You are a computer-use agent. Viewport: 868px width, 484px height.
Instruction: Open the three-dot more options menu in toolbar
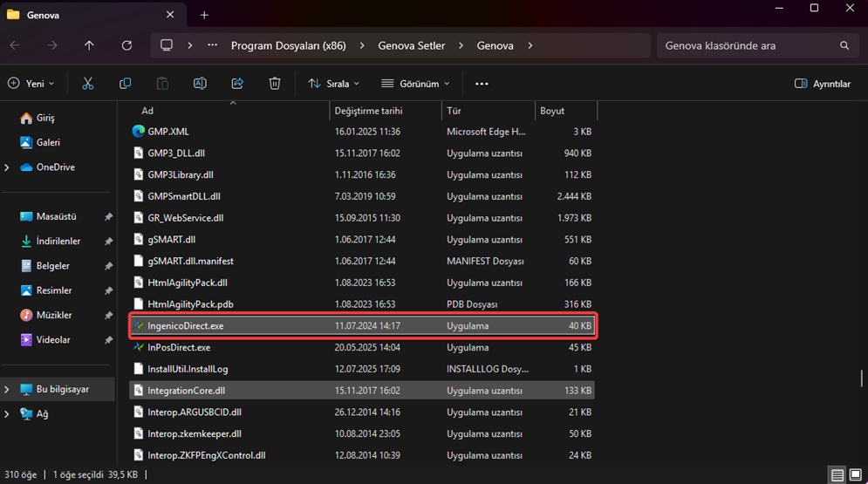pos(482,84)
